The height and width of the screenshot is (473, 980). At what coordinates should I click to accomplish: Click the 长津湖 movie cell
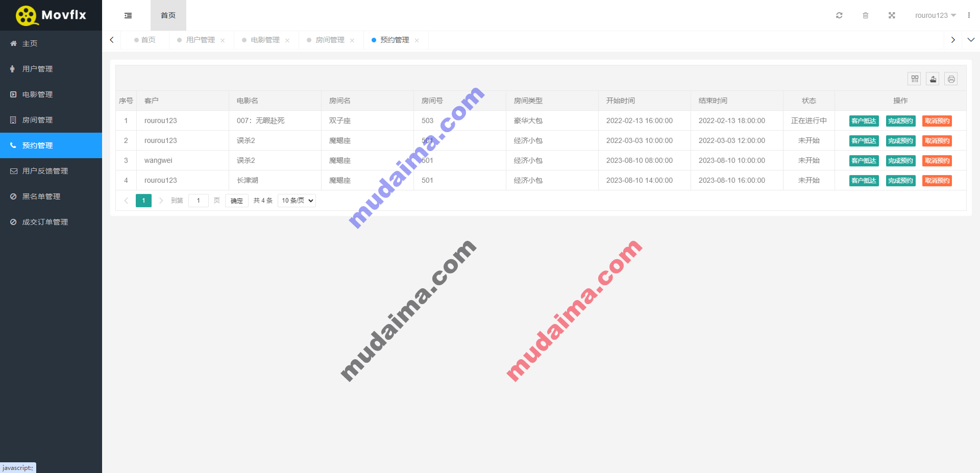pyautogui.click(x=275, y=180)
